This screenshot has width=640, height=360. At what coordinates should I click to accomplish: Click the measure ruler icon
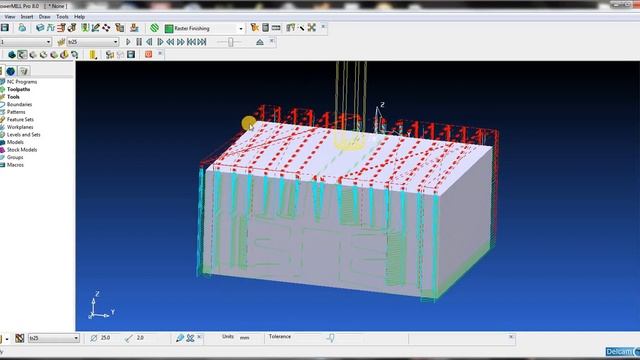(276, 27)
